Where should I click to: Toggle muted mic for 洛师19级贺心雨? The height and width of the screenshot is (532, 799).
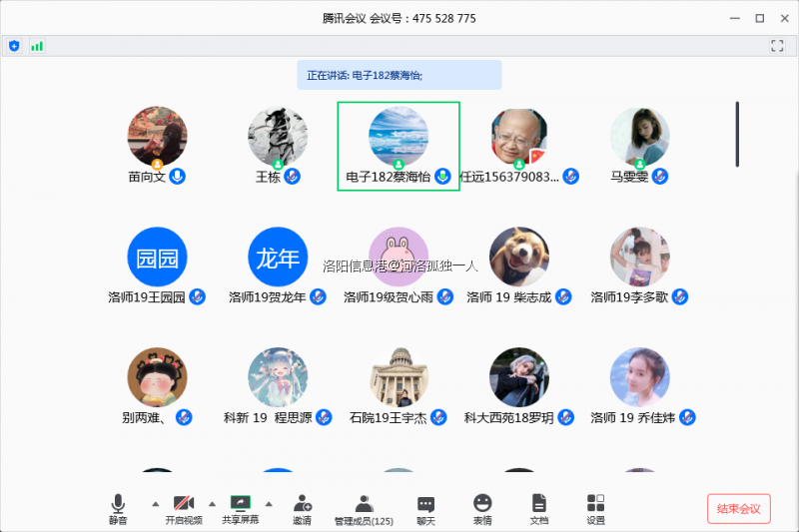445,296
